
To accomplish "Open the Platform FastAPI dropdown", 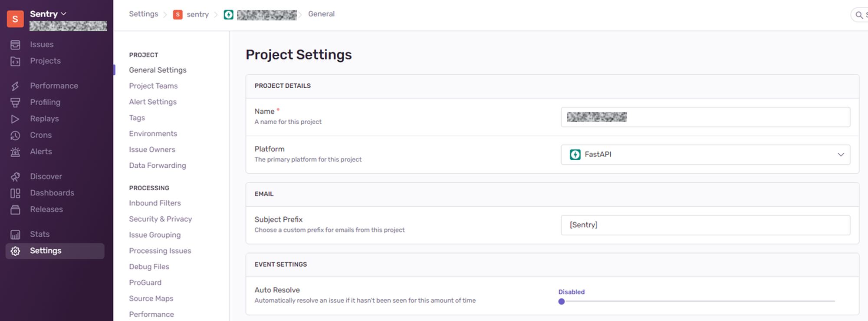I will (x=705, y=155).
